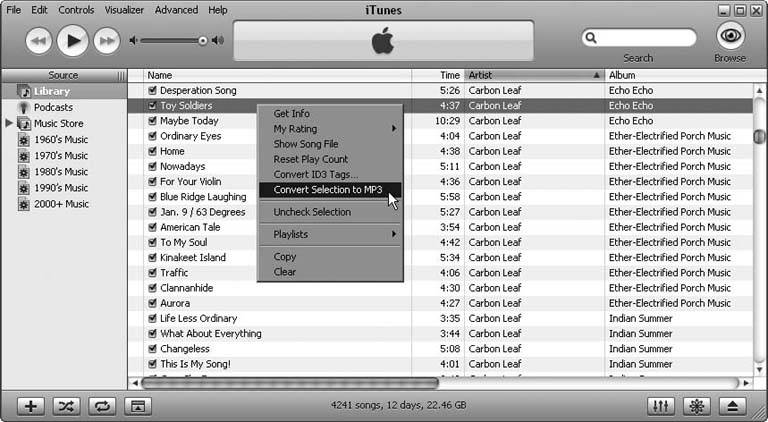Click the Play button
The image size is (768, 422).
point(72,40)
